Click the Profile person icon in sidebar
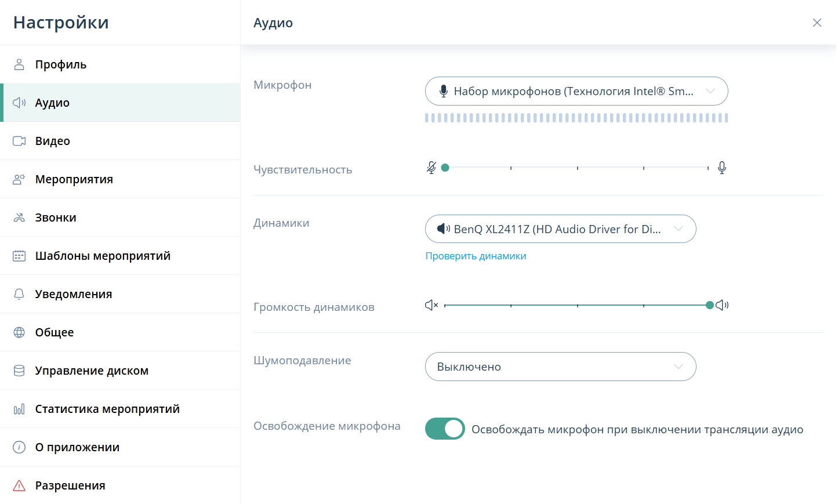This screenshot has height=504, width=838. click(x=19, y=64)
